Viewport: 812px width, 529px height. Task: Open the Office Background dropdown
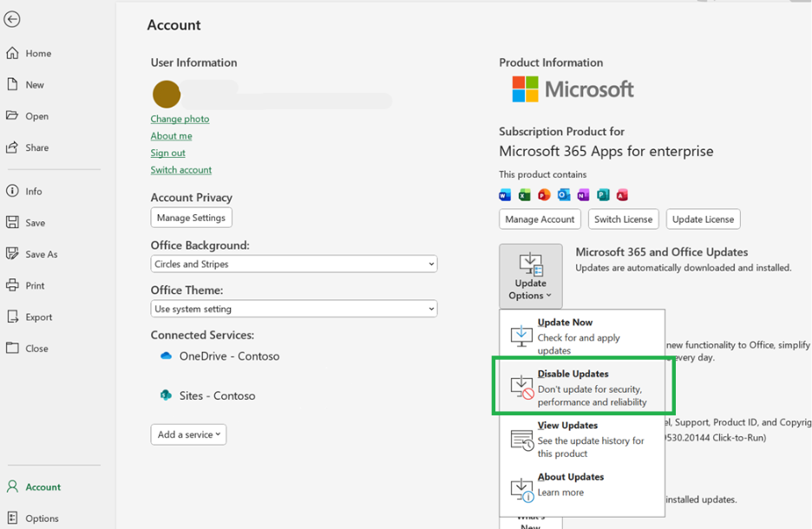click(x=293, y=264)
